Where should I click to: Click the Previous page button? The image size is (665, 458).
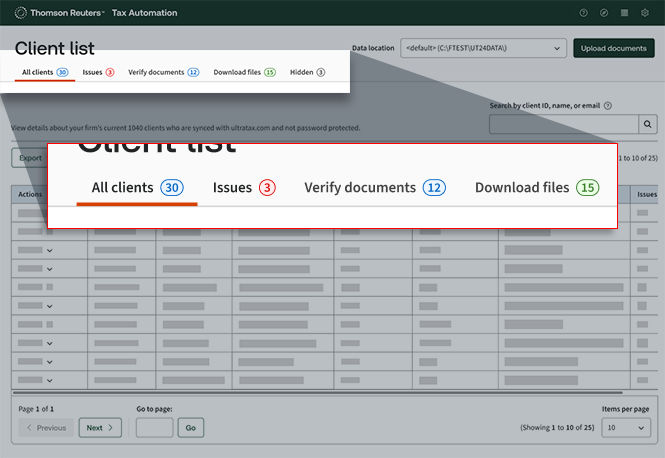pos(46,427)
